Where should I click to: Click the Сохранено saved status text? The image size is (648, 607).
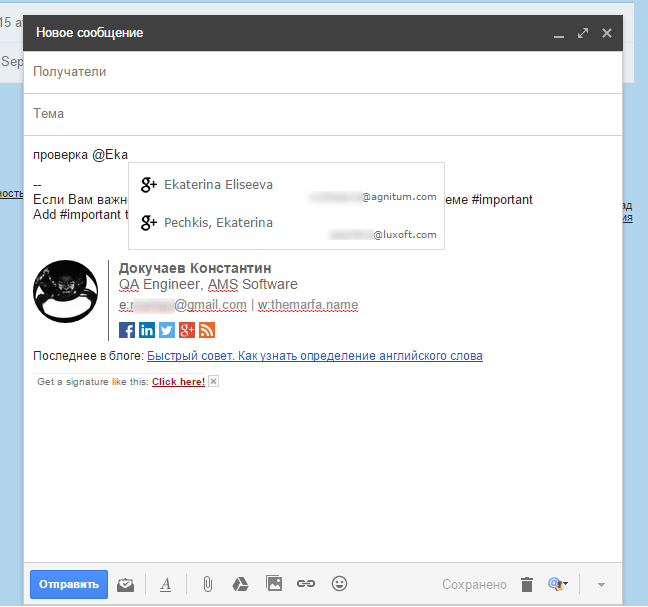474,584
